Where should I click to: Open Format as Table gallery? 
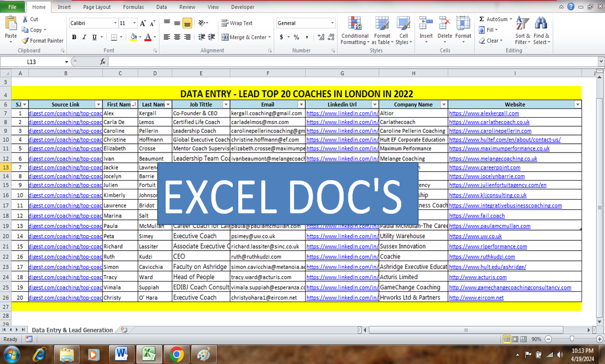pyautogui.click(x=382, y=31)
